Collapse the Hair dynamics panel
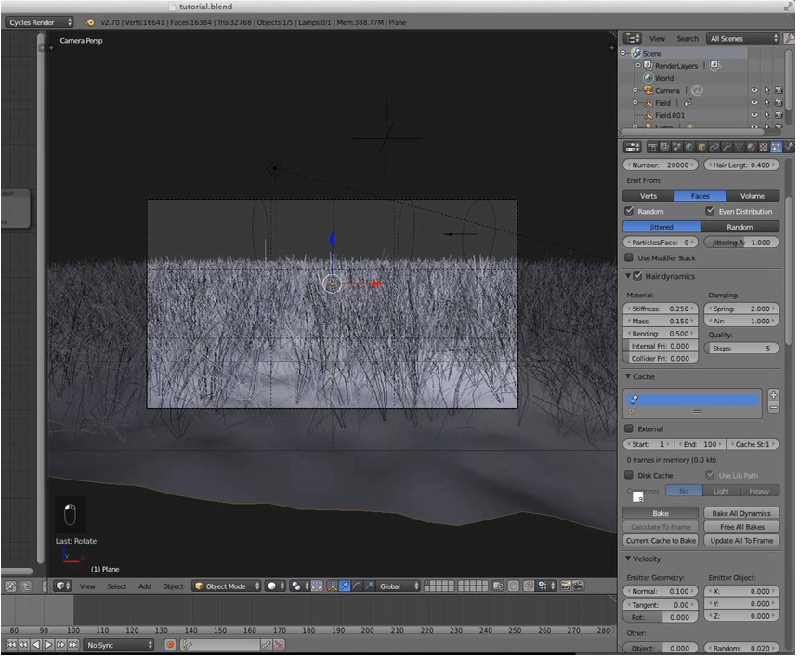The width and height of the screenshot is (812, 658). click(628, 276)
